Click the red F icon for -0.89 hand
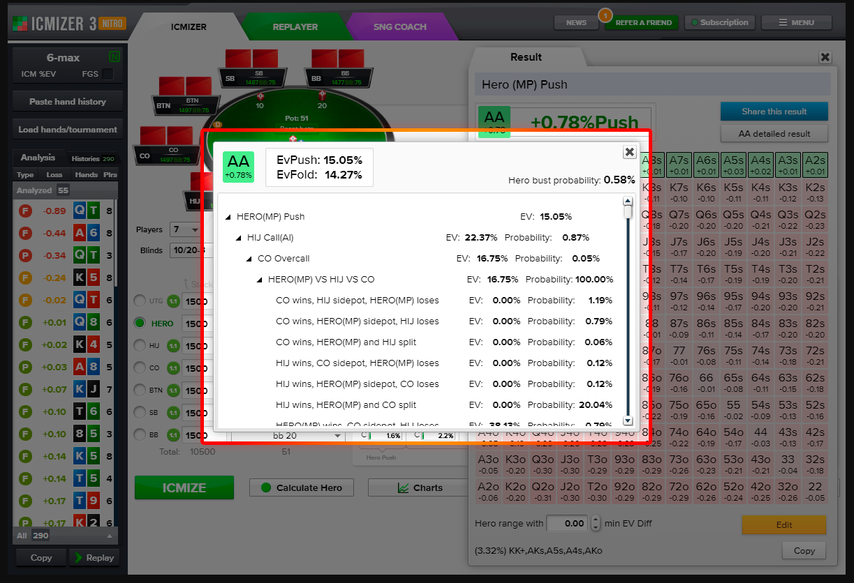Image resolution: width=854 pixels, height=583 pixels. coord(25,211)
